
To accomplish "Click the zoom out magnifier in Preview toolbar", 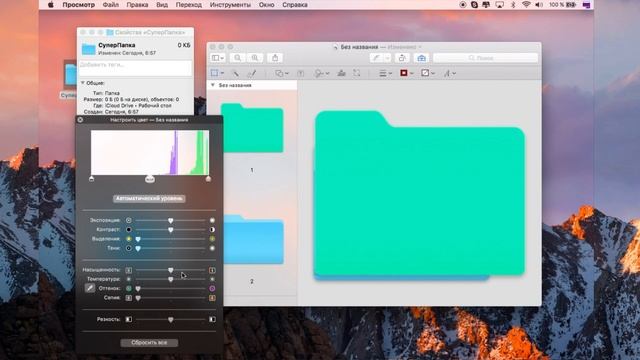I will click(237, 58).
